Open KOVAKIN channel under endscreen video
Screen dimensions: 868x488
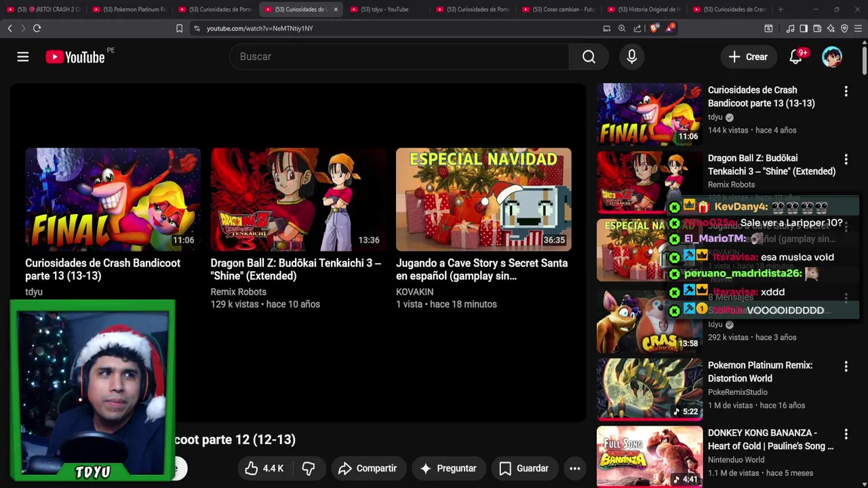point(414,292)
